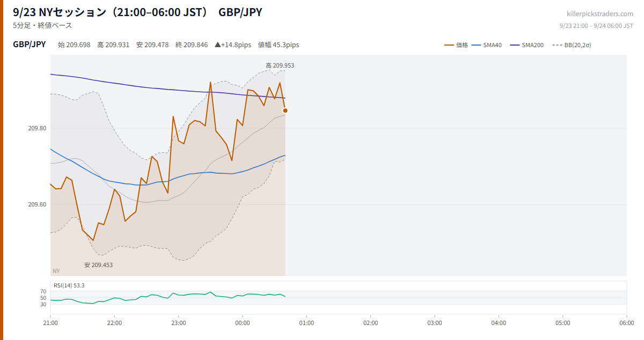This screenshot has width=644, height=340.
Task: Click the 値幅 45.3pips range value
Action: tap(279, 45)
